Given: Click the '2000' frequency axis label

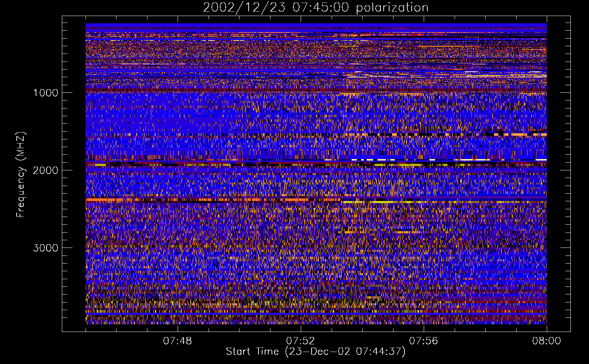Looking at the screenshot, I should click(x=46, y=170).
